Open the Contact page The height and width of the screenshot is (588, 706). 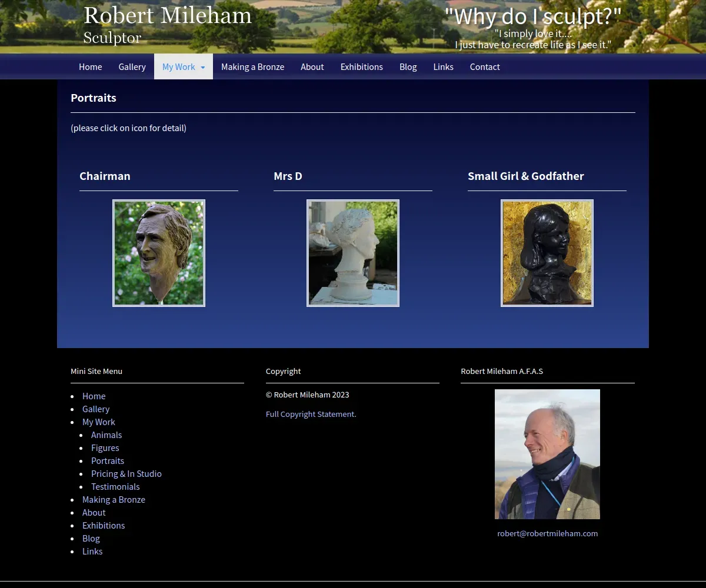(485, 66)
